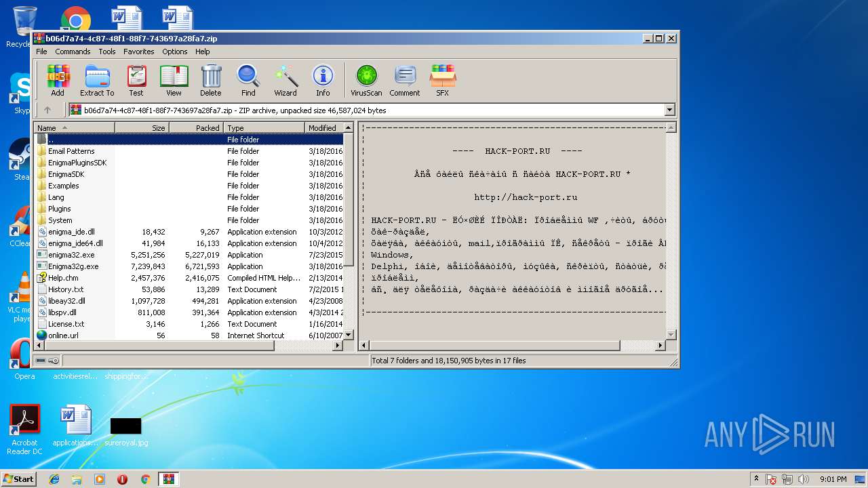The width and height of the screenshot is (868, 488).
Task: Show archive Info
Action: pyautogui.click(x=323, y=81)
